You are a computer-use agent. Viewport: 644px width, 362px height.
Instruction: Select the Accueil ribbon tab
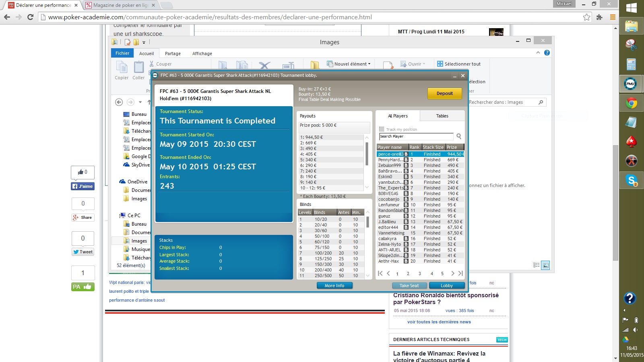tap(147, 53)
